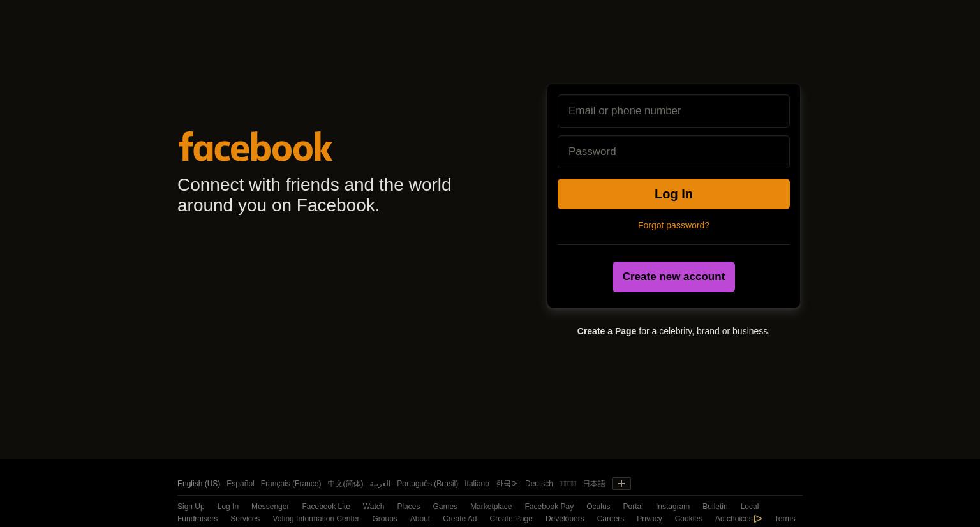Open the About footer link
Screen dimensions: 980x527
coord(420,519)
